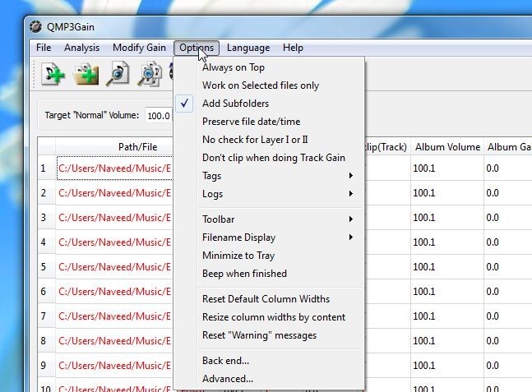
Task: Open the Help menu
Action: click(x=293, y=48)
